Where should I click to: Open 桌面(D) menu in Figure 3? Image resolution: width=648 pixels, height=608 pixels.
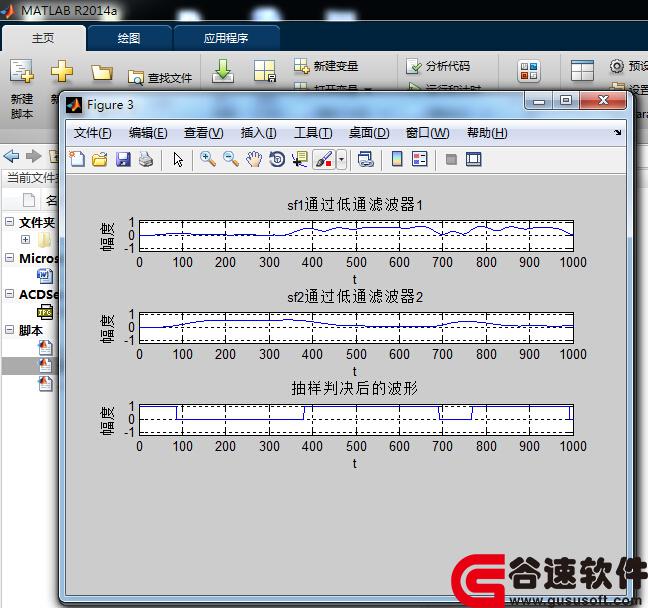pos(369,133)
